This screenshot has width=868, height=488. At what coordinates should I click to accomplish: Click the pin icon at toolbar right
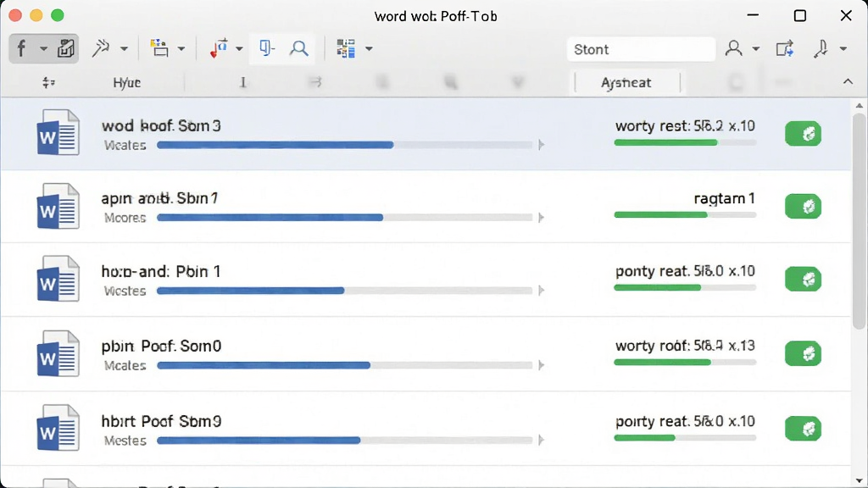[x=821, y=48]
